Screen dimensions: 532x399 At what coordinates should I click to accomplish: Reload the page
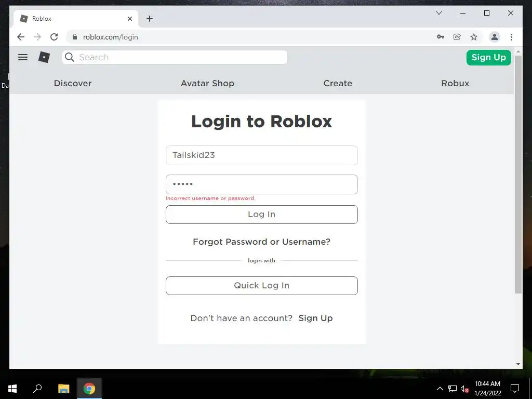click(54, 37)
